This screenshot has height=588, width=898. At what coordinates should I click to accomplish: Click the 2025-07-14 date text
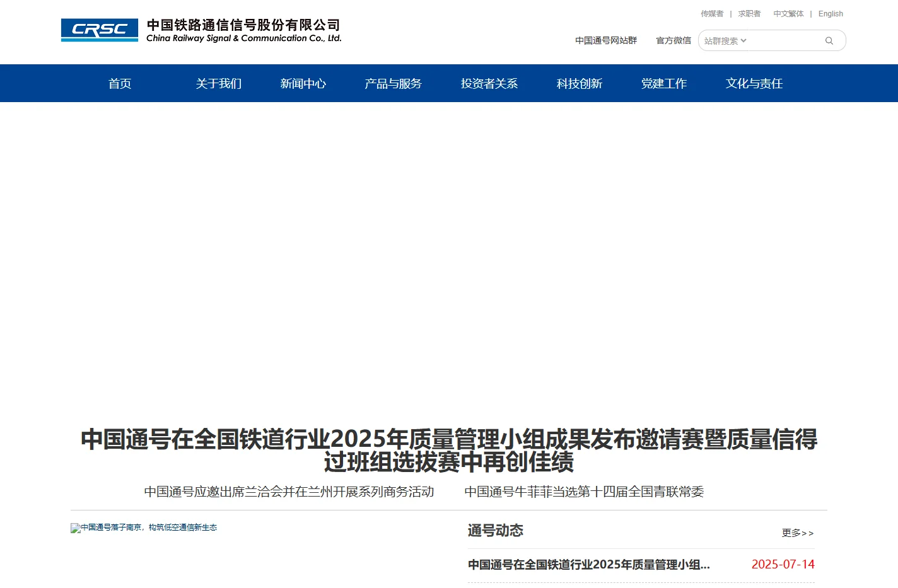[783, 565]
